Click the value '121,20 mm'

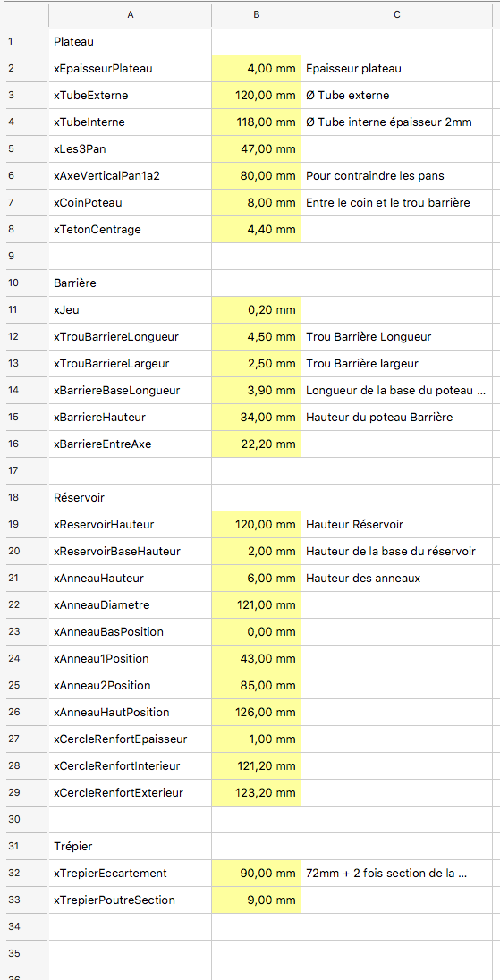pos(256,766)
